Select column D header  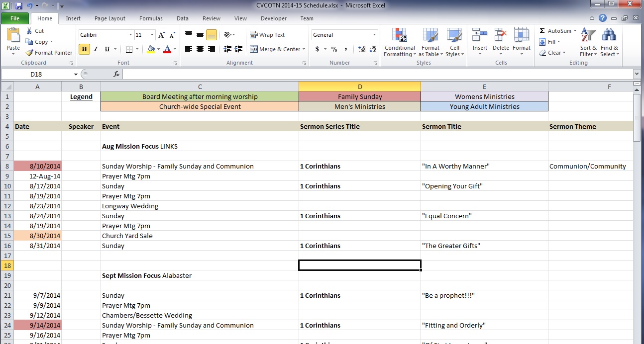tap(360, 86)
